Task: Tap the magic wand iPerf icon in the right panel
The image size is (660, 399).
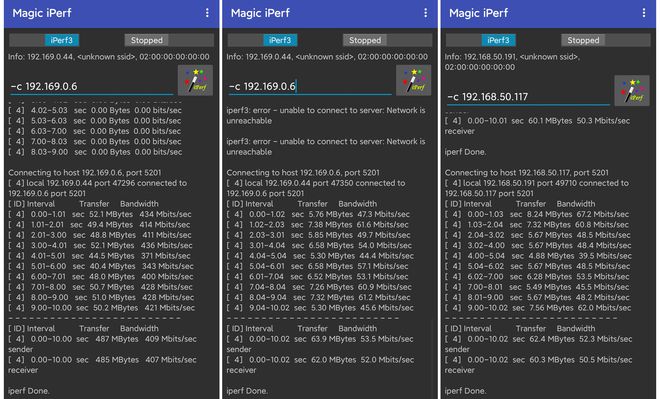Action: click(632, 90)
